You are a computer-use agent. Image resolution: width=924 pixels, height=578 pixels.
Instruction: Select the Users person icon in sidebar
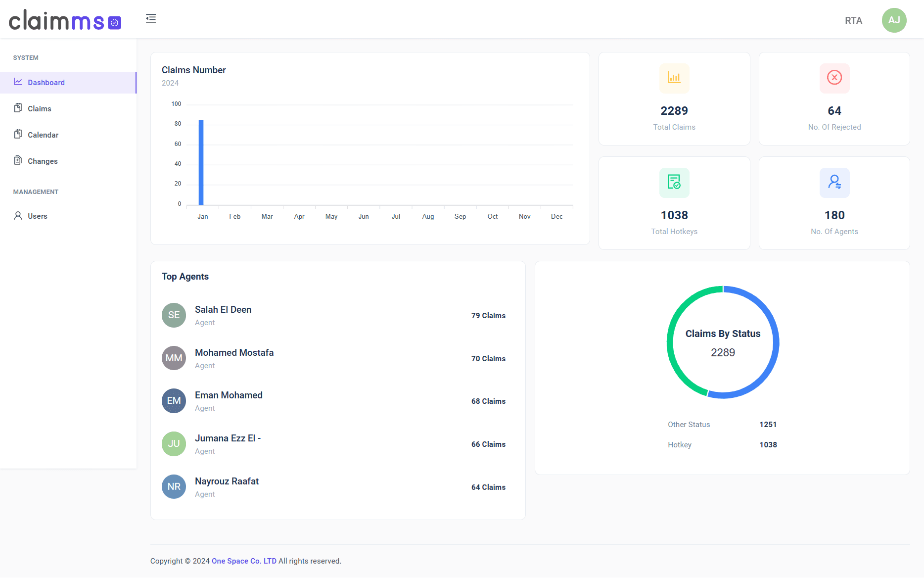(18, 216)
